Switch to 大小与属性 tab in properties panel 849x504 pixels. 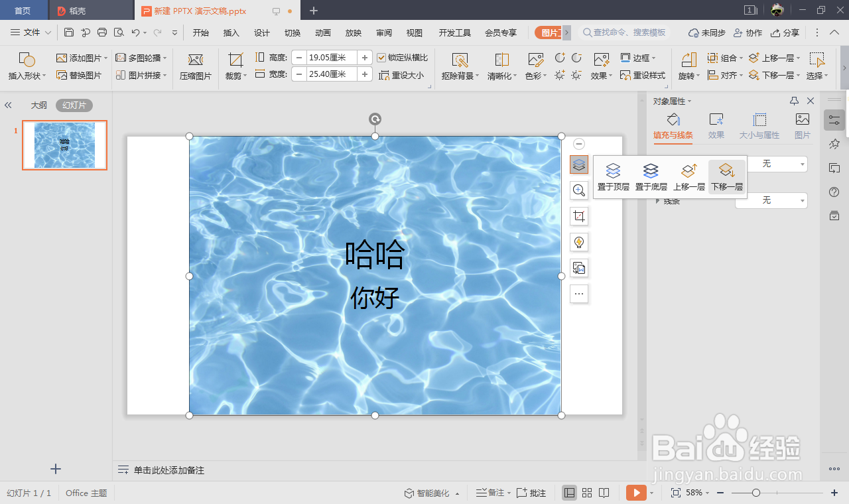[x=759, y=126]
